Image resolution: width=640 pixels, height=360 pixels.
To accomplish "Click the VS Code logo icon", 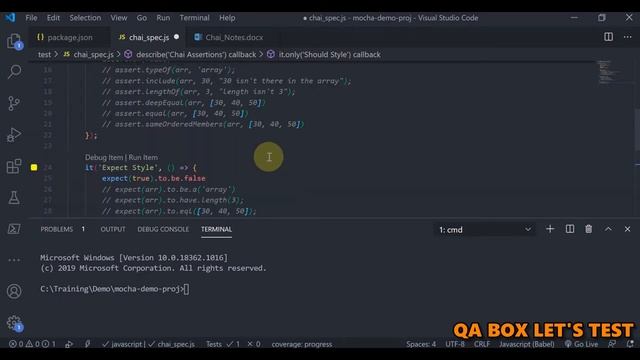I will pos(10,18).
